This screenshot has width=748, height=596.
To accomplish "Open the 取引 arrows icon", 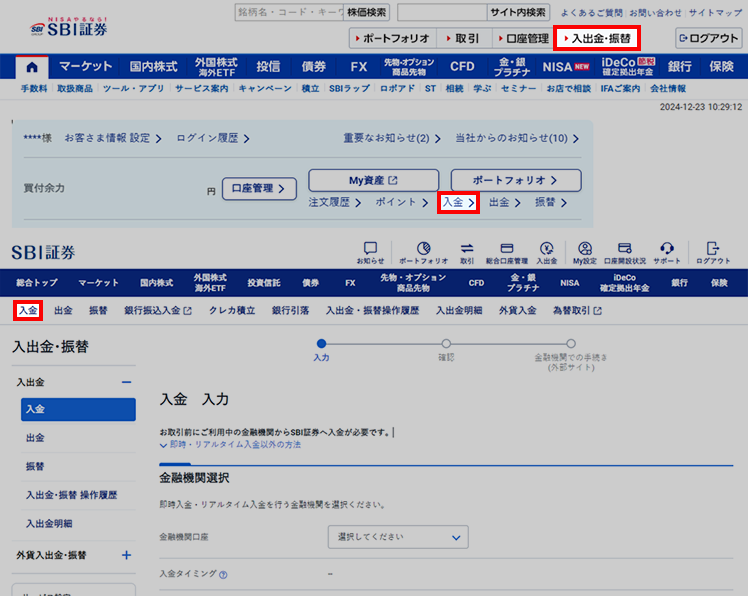I will [x=467, y=252].
